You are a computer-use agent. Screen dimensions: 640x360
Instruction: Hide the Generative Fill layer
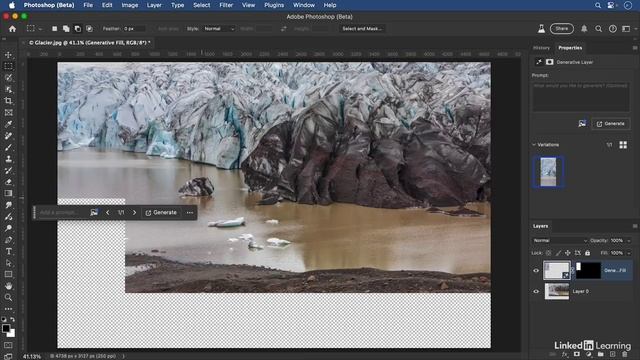coord(536,271)
